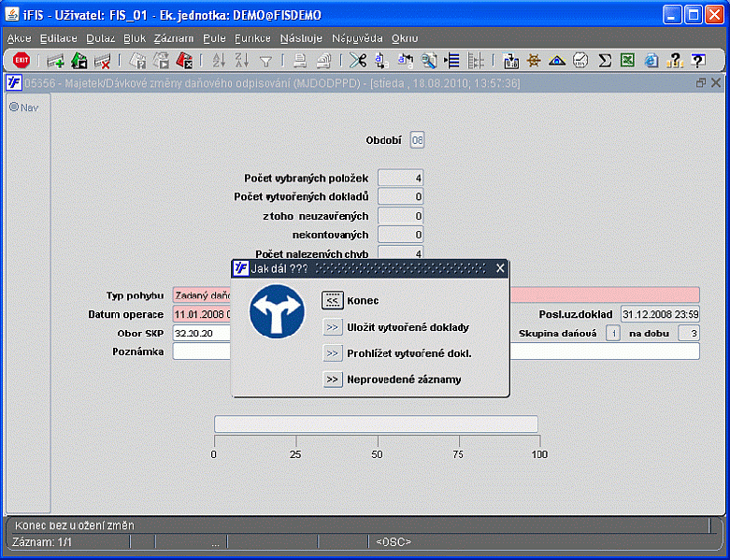
Task: Click the scissors cut icon
Action: tap(358, 61)
